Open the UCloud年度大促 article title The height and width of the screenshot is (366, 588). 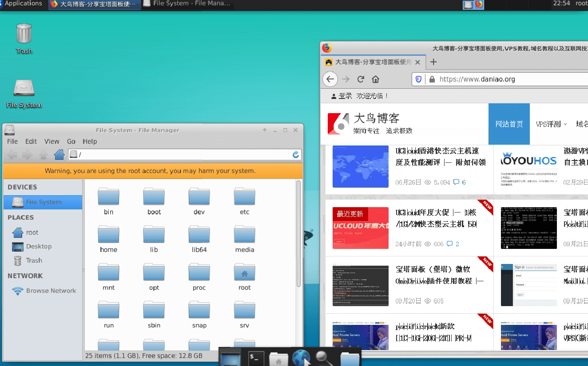436,219
